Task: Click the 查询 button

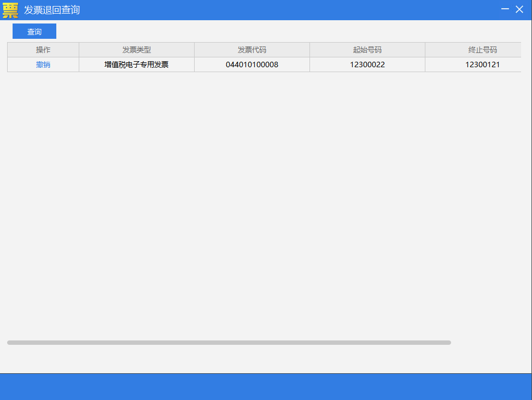Action: pos(34,31)
